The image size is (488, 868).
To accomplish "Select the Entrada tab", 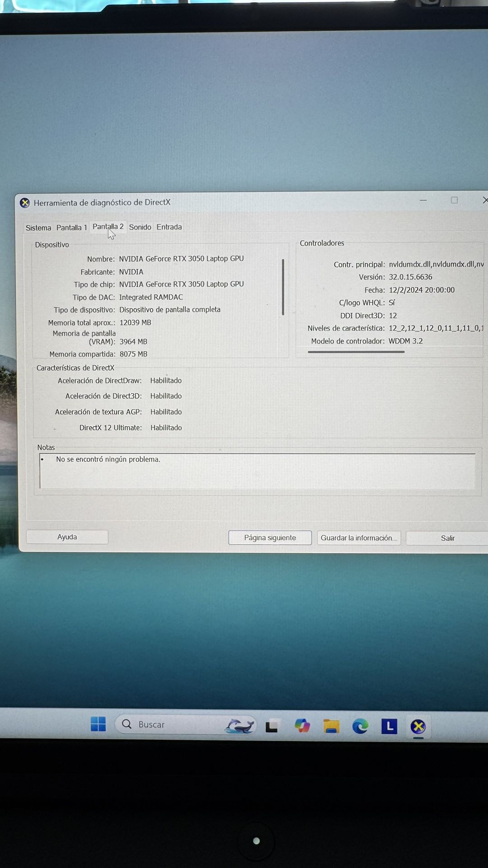I will (169, 227).
